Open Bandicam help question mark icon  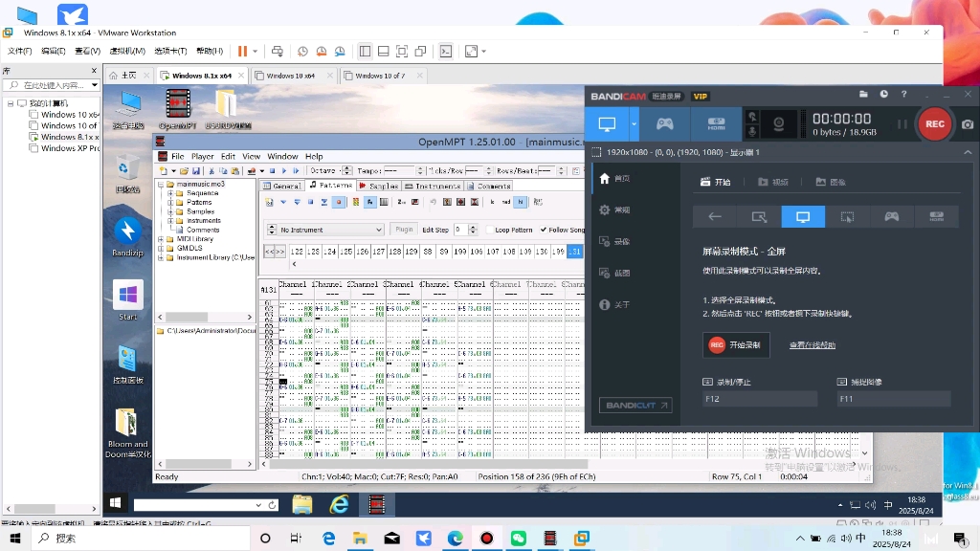tap(903, 95)
